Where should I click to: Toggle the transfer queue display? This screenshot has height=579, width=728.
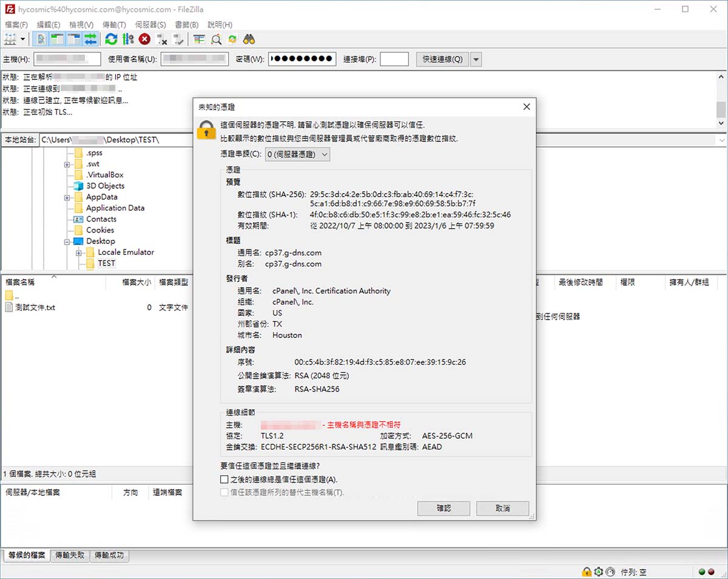click(90, 39)
